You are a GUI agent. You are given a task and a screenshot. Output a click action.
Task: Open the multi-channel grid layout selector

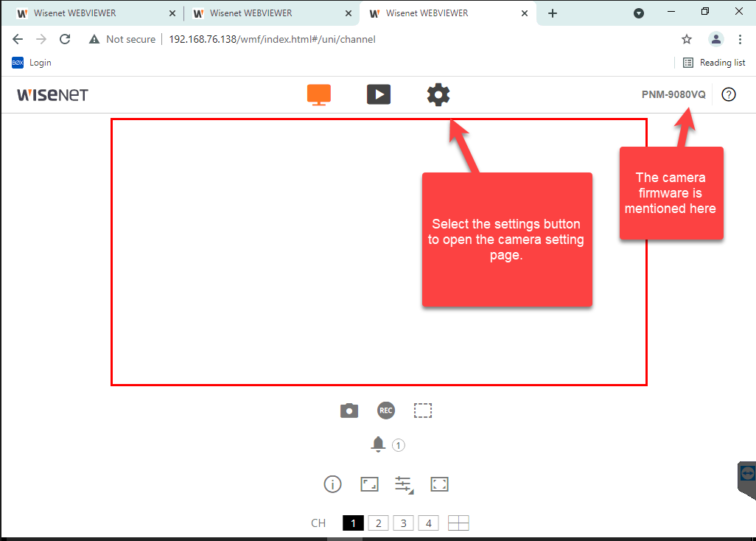point(458,523)
